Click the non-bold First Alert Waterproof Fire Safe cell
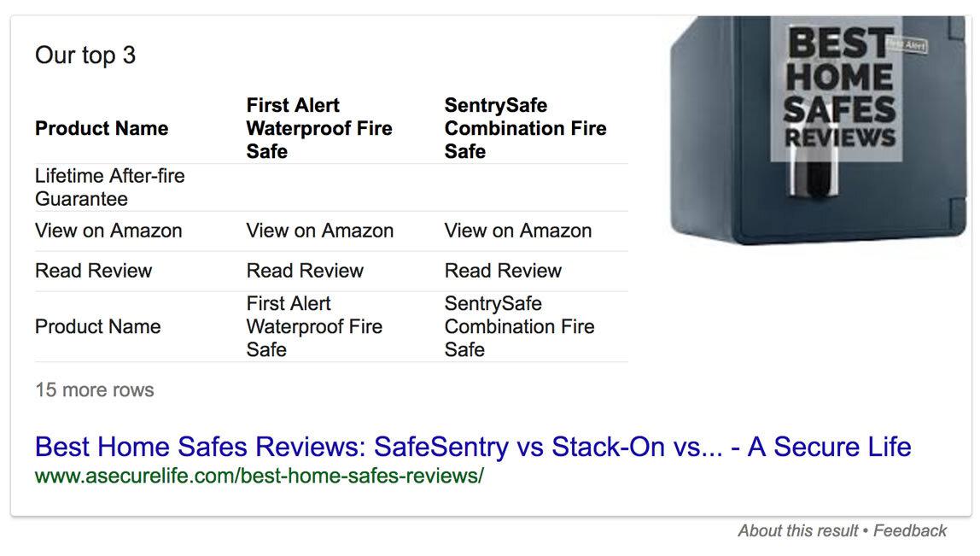The image size is (980, 556). tap(314, 327)
